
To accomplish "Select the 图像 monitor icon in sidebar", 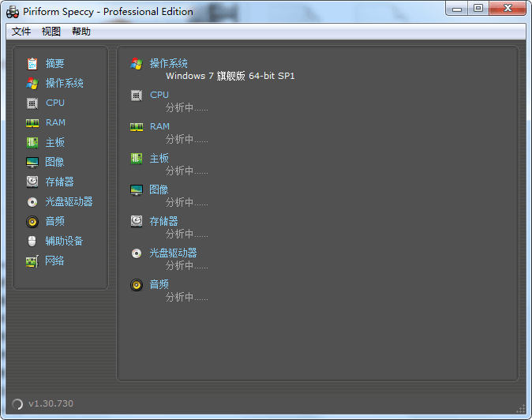I will 32,162.
